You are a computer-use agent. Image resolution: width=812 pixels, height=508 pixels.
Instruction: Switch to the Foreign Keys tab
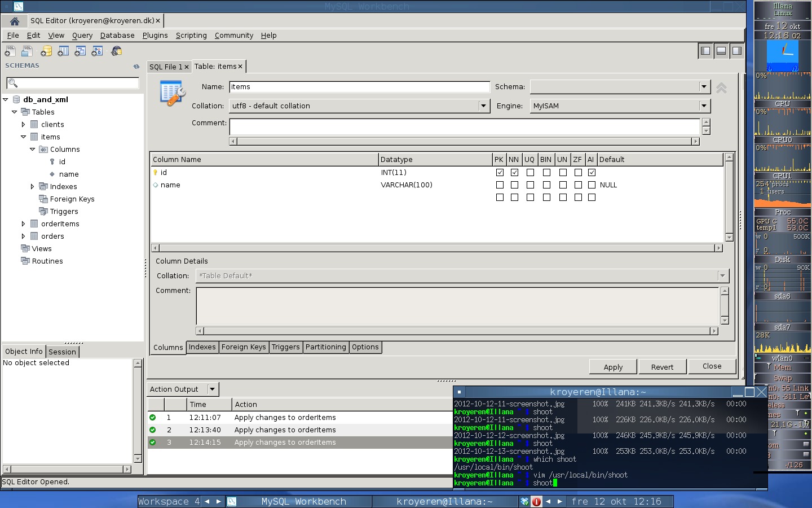click(x=244, y=347)
